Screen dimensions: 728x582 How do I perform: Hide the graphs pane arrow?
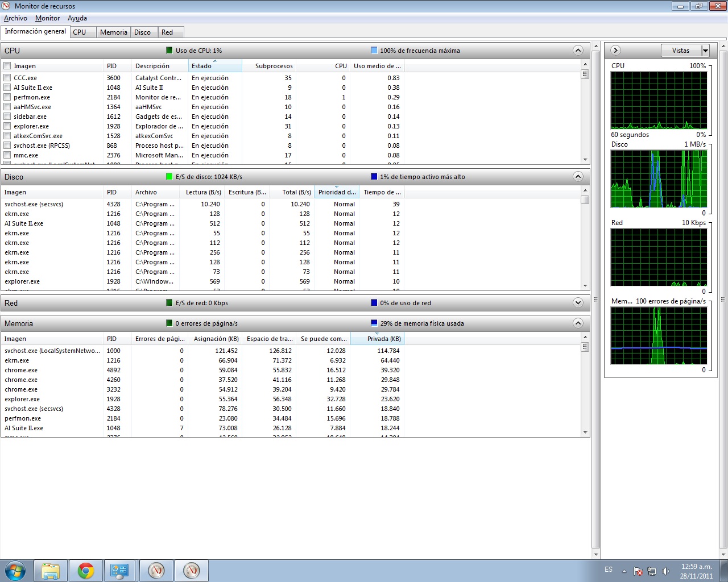[615, 51]
